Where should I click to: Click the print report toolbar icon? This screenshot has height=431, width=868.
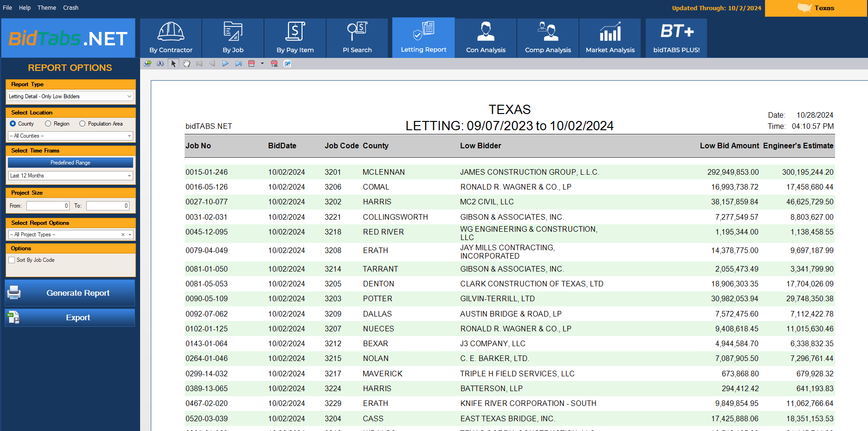tap(148, 64)
